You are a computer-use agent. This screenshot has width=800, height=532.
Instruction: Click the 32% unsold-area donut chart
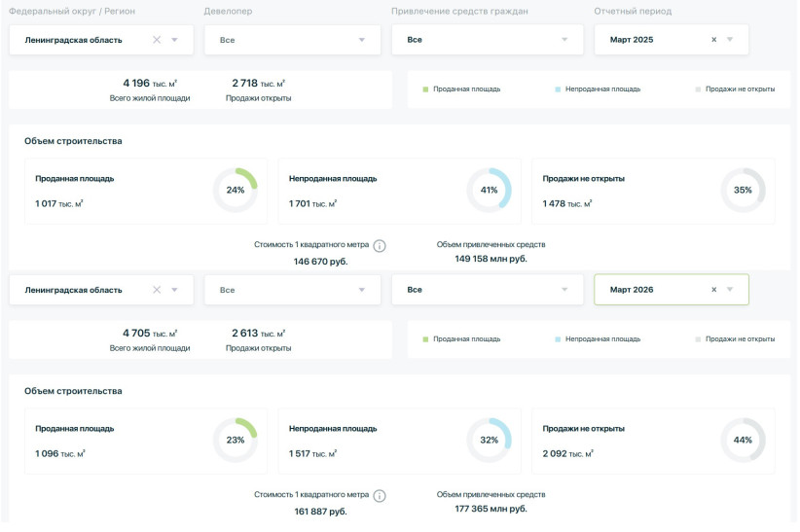pos(489,440)
